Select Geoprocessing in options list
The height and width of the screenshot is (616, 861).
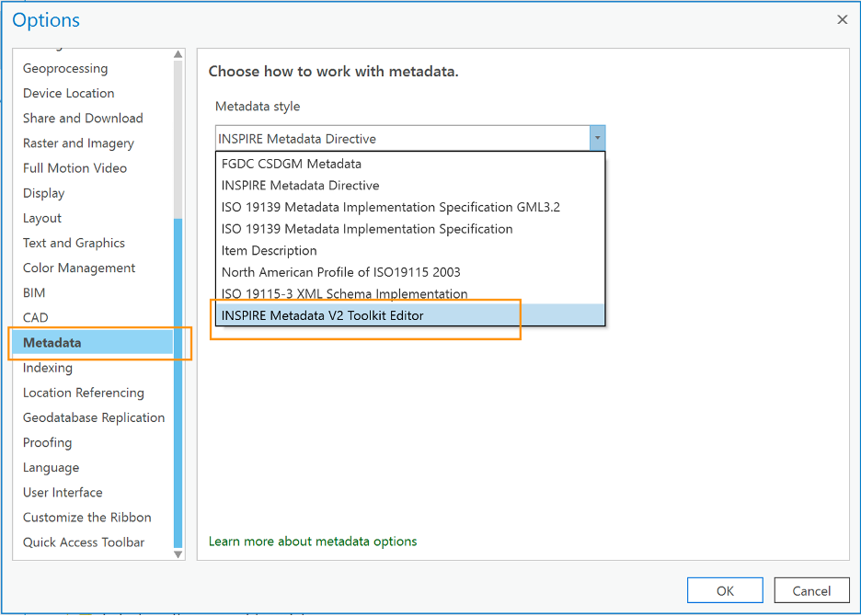(65, 69)
